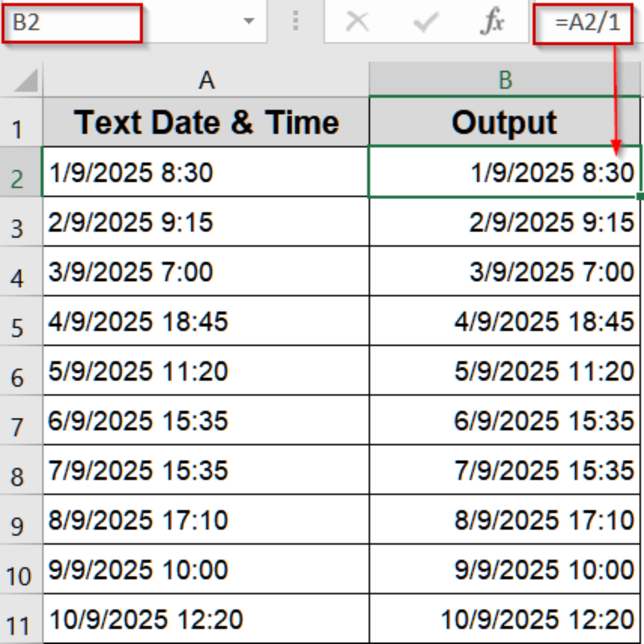Select row 5 header
Image resolution: width=644 pixels, height=644 pixels.
coord(21,321)
